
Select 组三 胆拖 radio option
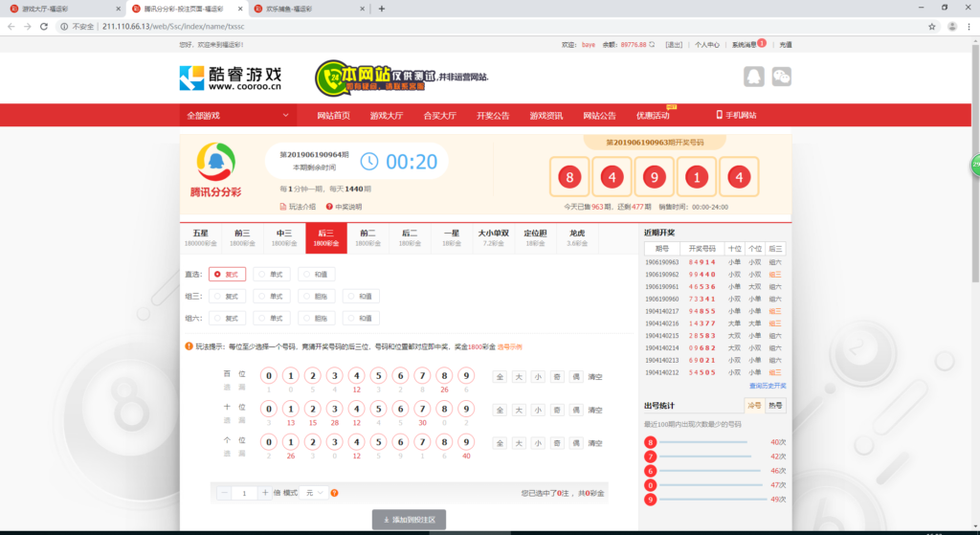[x=317, y=296]
